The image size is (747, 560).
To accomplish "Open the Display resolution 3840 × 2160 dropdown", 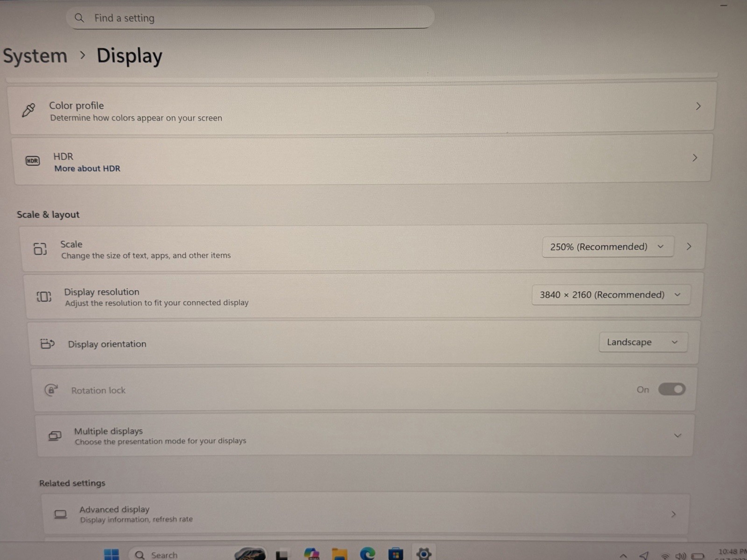I will [x=611, y=295].
